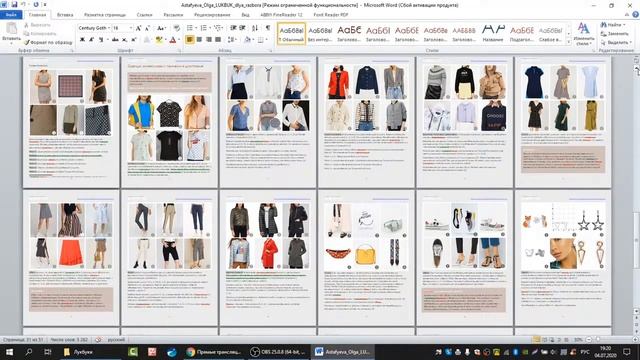Expand the styles gallery
The height and width of the screenshot is (360, 640).
pyautogui.click(x=569, y=42)
